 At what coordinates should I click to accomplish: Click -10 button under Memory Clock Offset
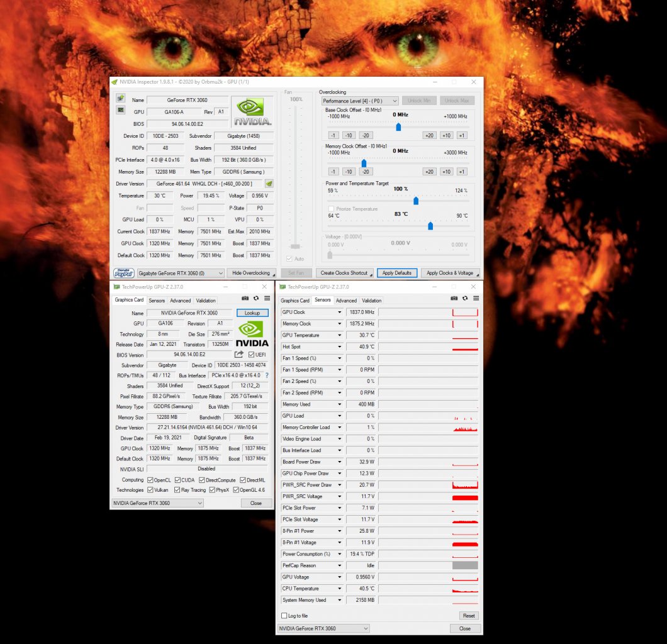click(349, 171)
